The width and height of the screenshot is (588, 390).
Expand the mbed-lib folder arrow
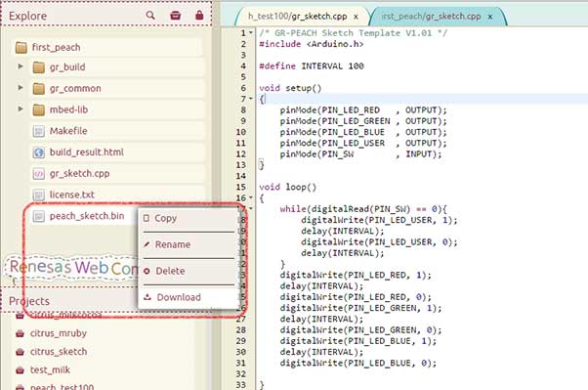coord(21,109)
